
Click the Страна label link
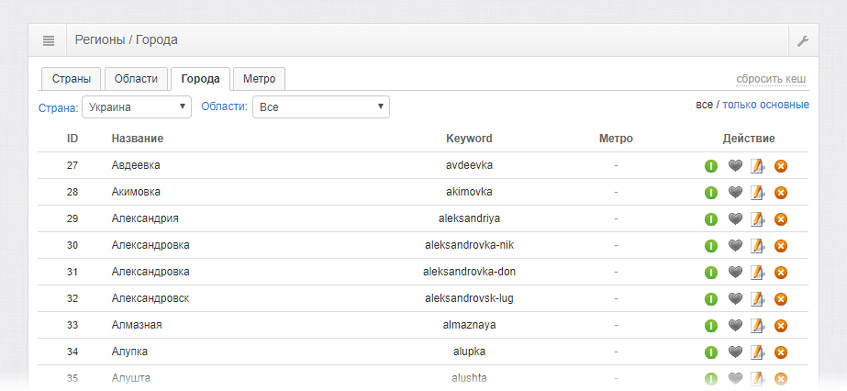[58, 108]
